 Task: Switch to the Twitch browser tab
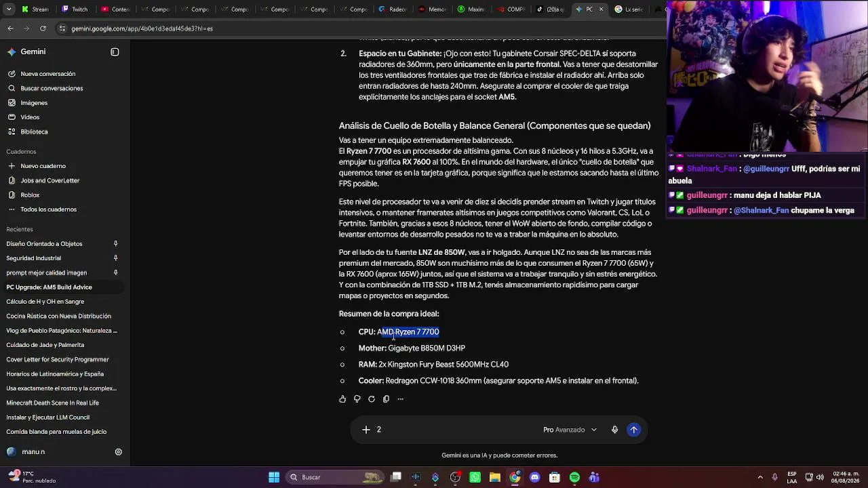[75, 9]
